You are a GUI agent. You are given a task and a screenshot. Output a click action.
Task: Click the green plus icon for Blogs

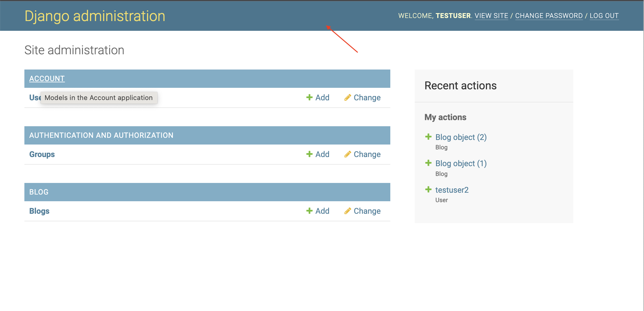tap(309, 211)
